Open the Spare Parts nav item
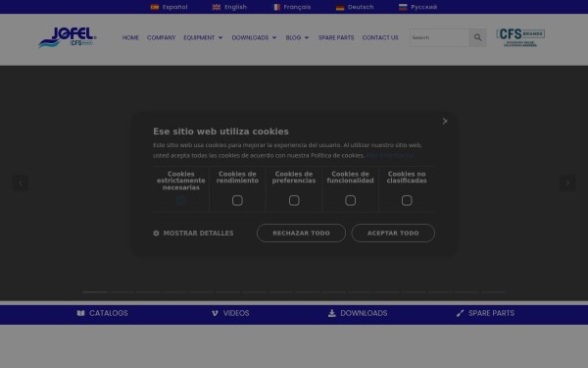The image size is (588, 368). [336, 37]
